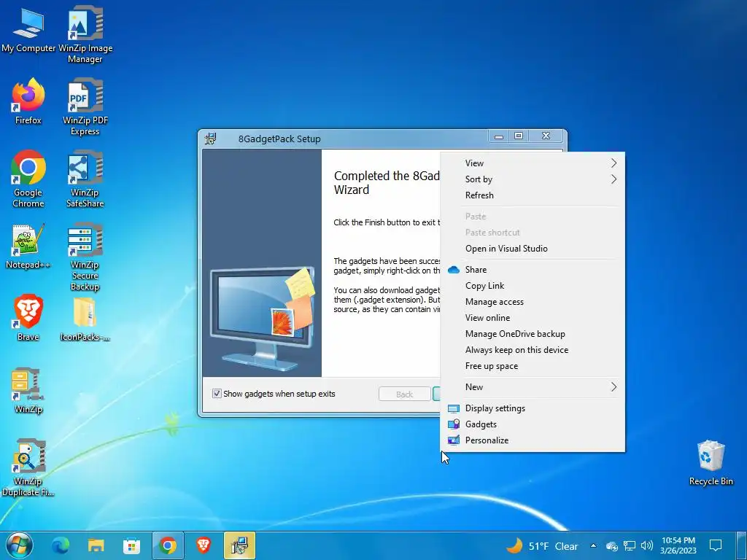Expand the Sort by submenu
This screenshot has height=560, width=747.
coord(533,179)
